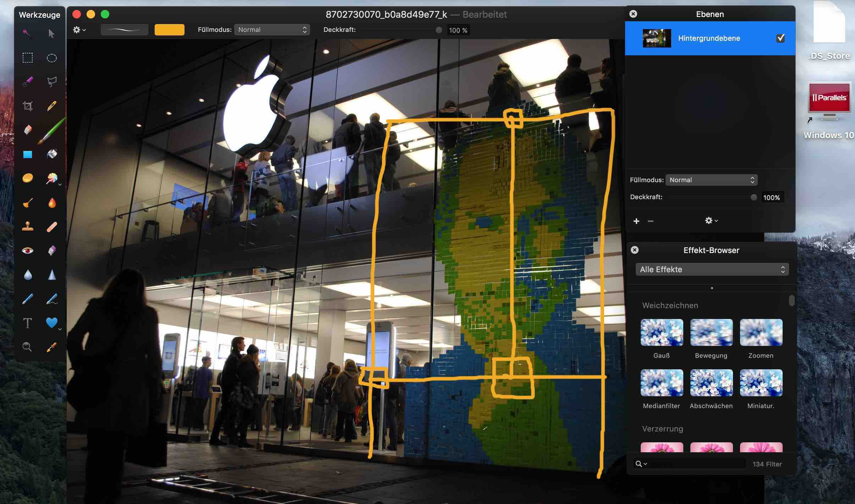Screen dimensions: 855x504
Task: Choose the orange Ellipse shape tool
Action: [27, 178]
